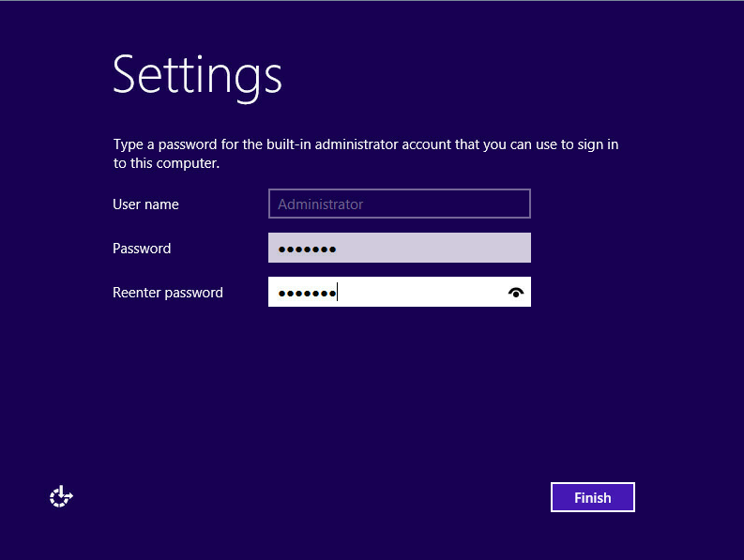
Task: Focus the Password input field
Action: coord(400,248)
